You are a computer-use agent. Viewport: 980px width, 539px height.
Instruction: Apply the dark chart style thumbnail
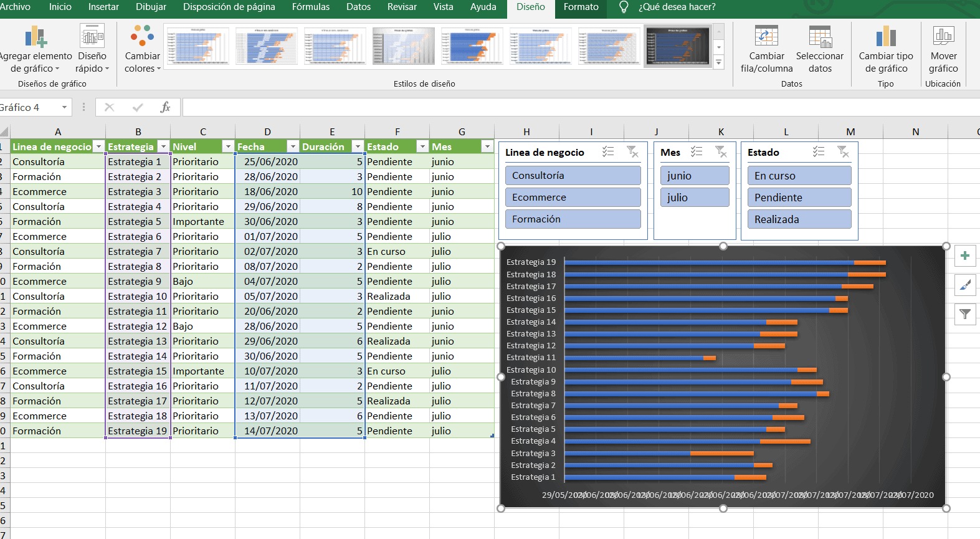click(677, 46)
